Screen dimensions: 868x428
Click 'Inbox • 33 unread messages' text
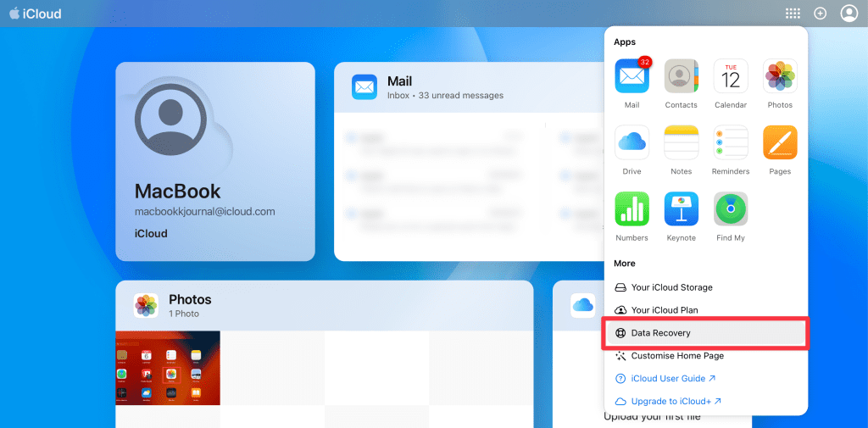(445, 95)
